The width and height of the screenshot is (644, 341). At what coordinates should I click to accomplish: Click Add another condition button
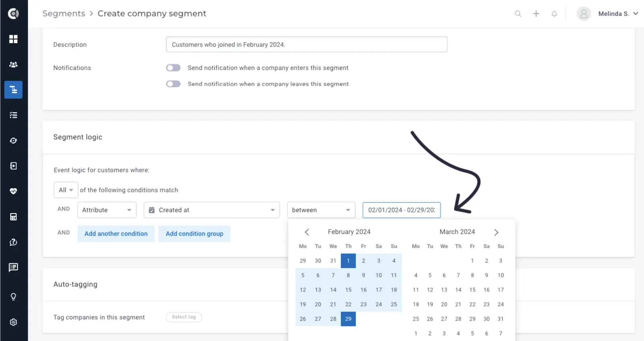[x=116, y=234]
